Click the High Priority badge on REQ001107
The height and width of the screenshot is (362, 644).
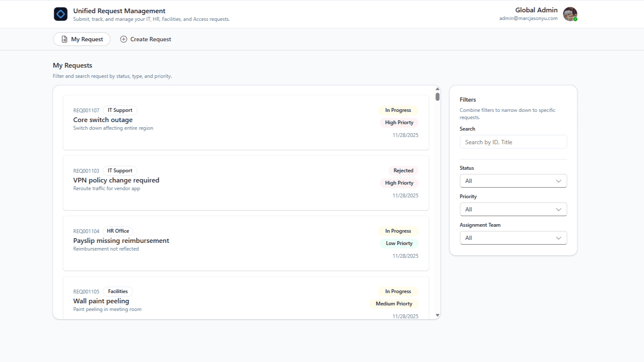[x=399, y=123]
